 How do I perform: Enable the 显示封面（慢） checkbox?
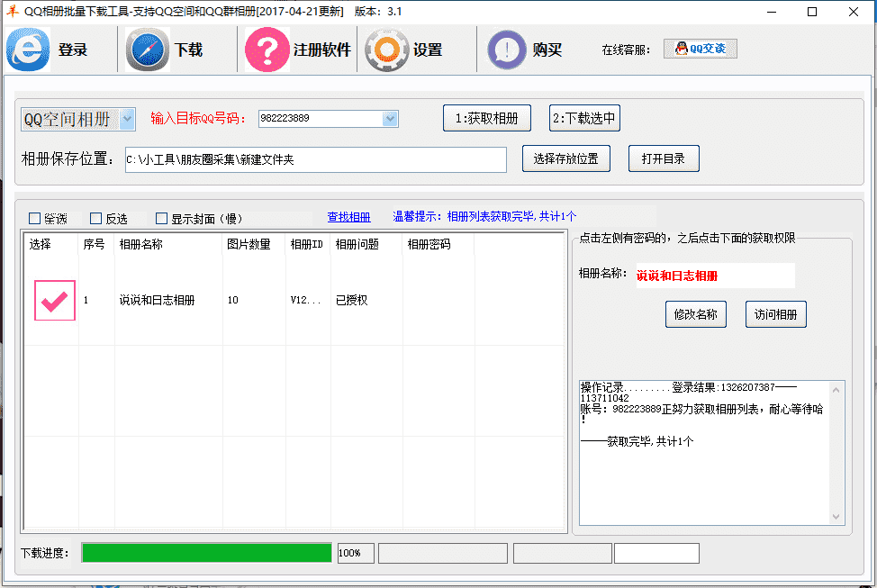(x=162, y=218)
